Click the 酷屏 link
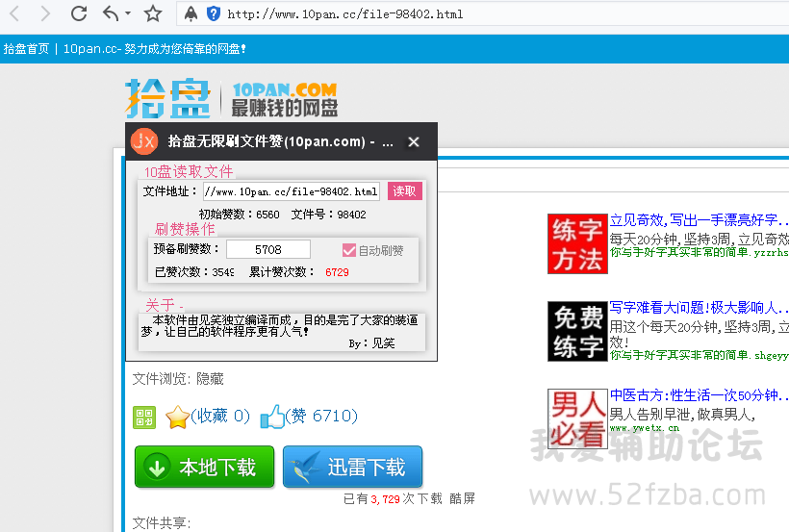Image resolution: width=789 pixels, height=532 pixels. [x=462, y=498]
